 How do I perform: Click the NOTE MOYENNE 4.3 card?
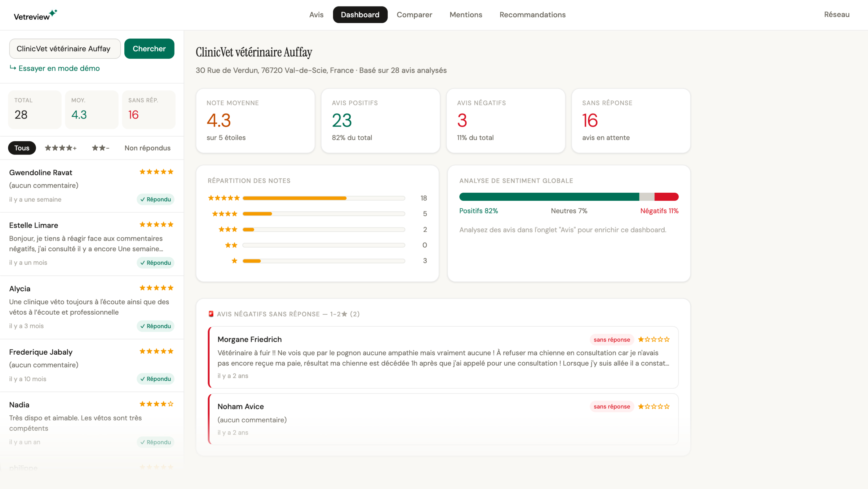point(255,121)
